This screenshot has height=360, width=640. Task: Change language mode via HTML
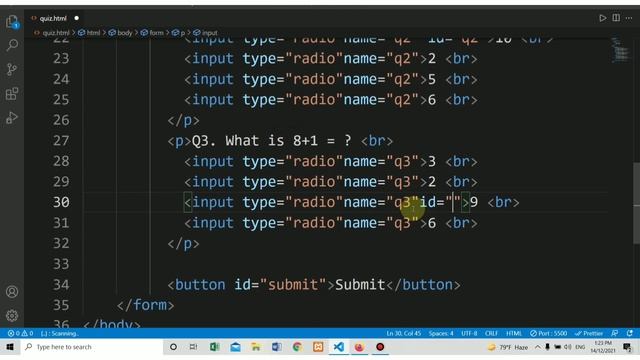click(514, 333)
